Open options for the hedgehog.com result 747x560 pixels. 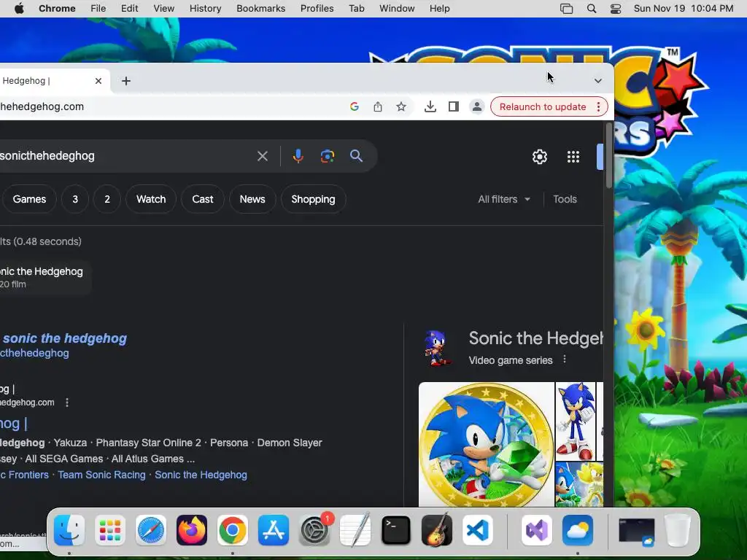(x=67, y=402)
